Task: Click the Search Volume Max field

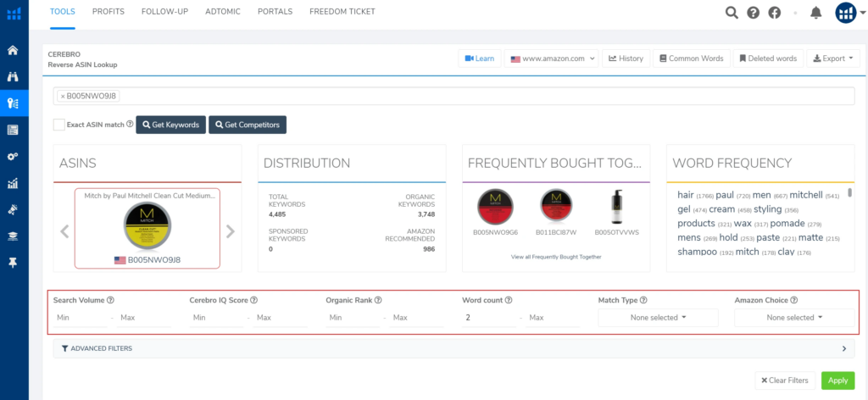Action: coord(144,318)
